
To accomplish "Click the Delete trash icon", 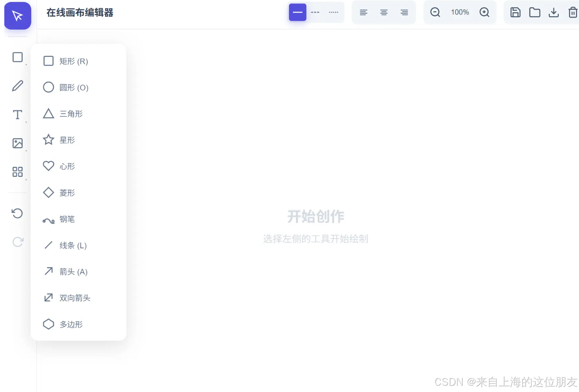I will point(571,12).
